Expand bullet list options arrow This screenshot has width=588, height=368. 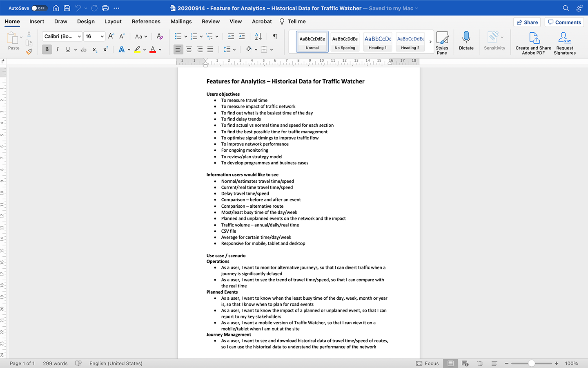pyautogui.click(x=186, y=36)
